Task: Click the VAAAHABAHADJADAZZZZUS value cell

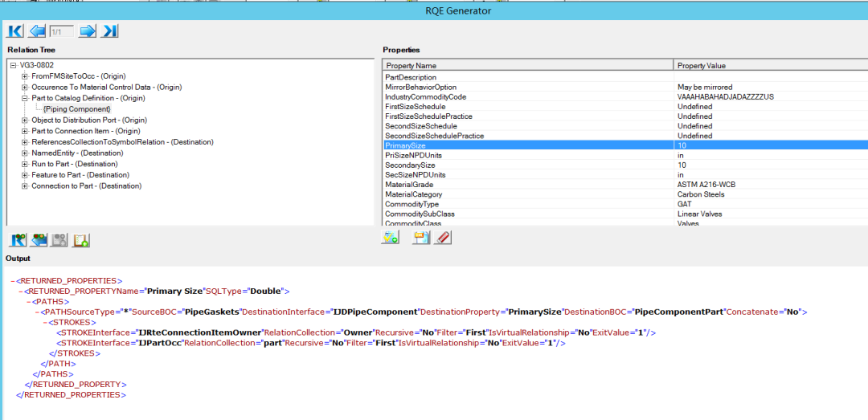Action: tap(771, 97)
